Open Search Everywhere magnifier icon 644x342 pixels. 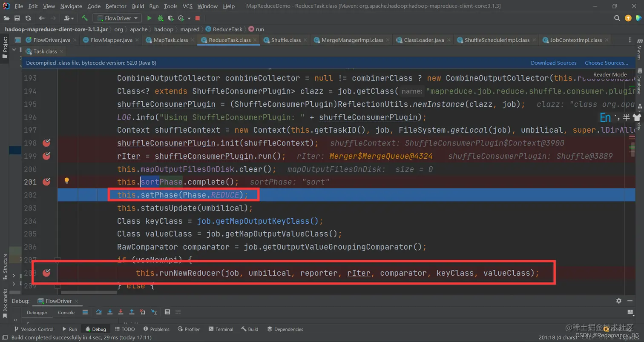pos(617,18)
